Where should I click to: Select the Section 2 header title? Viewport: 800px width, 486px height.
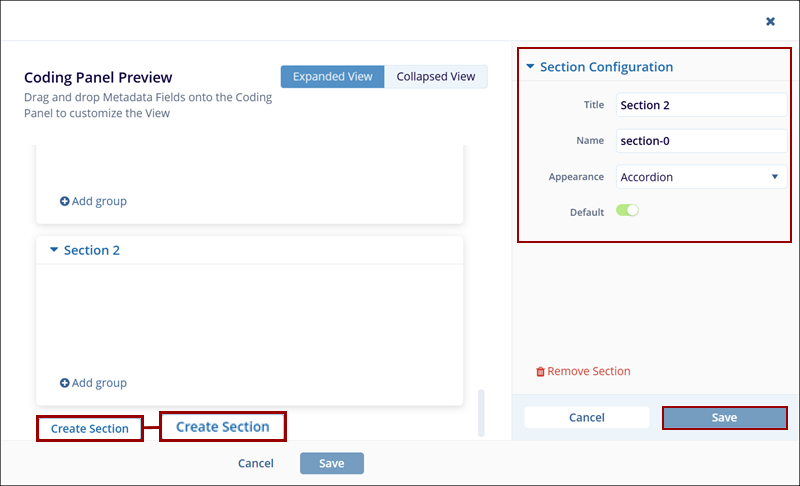92,250
